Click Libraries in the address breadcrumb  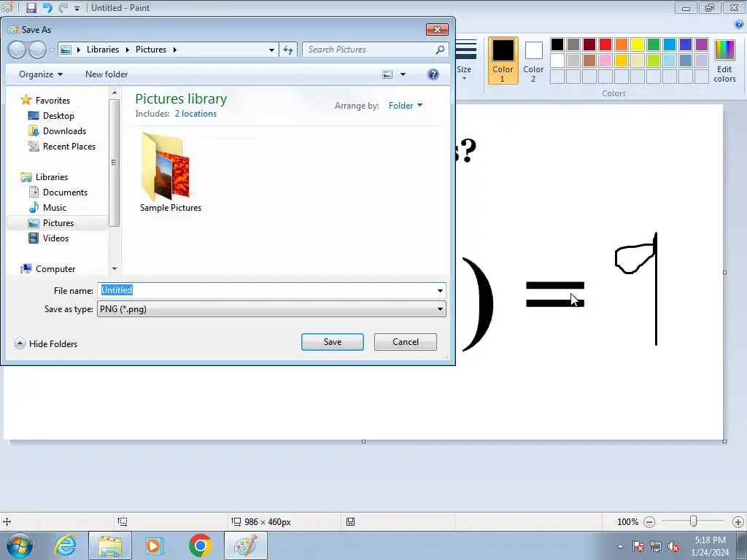[103, 50]
